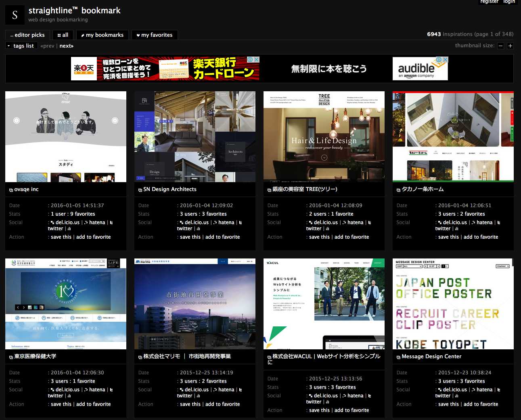Screen dimensions: 521x420
Task: Open the new-window icon beside SN Design Architects
Action: coord(140,190)
